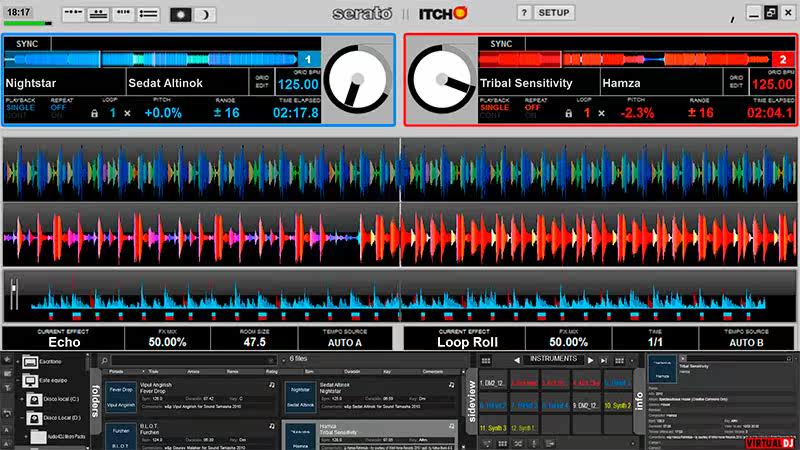Open the vertical info tab

(640, 401)
